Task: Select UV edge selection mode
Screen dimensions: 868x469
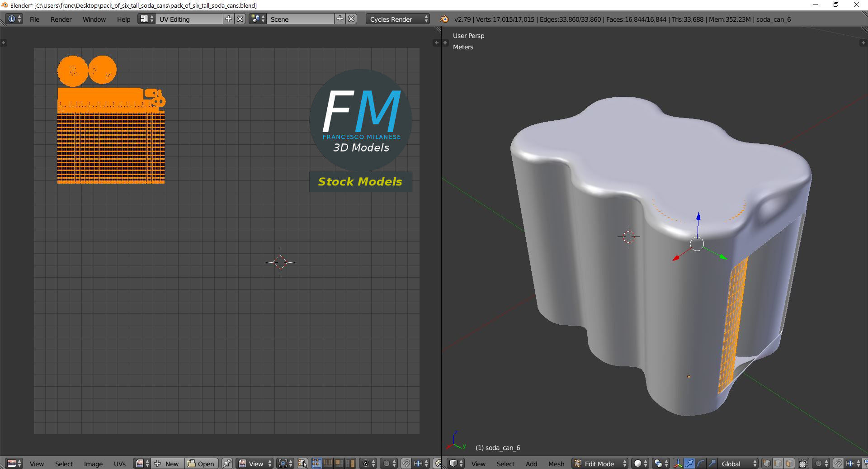Action: (x=327, y=464)
